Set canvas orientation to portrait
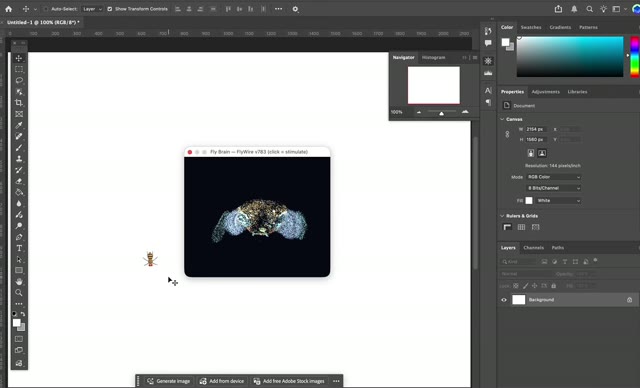The image size is (640, 388). pyautogui.click(x=531, y=153)
